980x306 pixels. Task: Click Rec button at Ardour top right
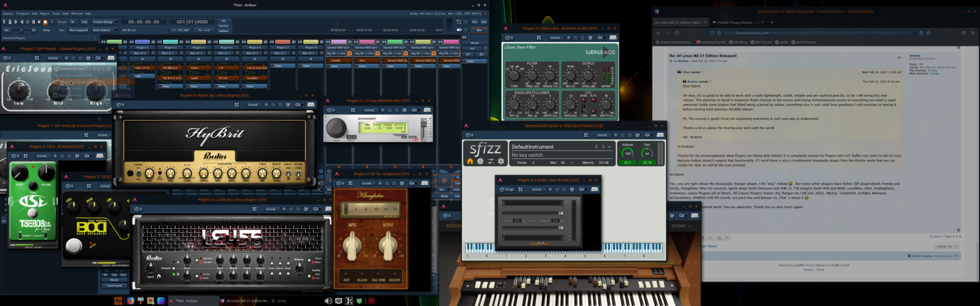[475, 22]
